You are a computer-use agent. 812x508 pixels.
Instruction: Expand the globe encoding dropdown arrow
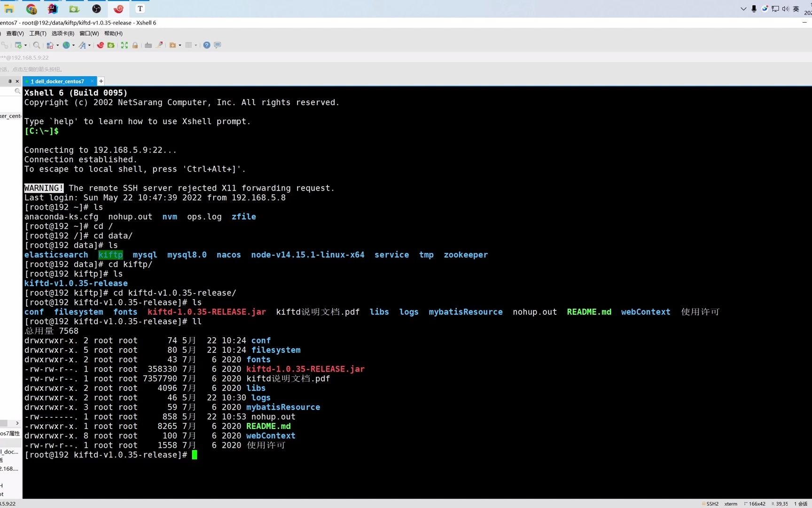point(73,45)
